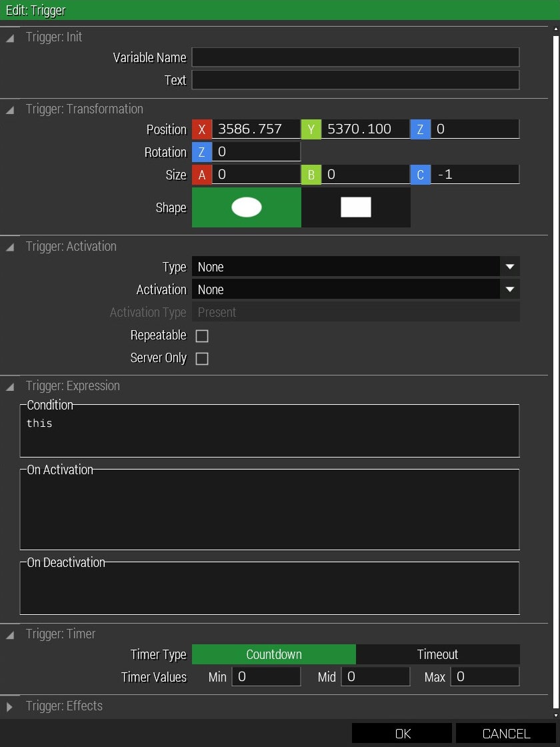Select the Countdown timer type
The height and width of the screenshot is (747, 560).
click(274, 654)
